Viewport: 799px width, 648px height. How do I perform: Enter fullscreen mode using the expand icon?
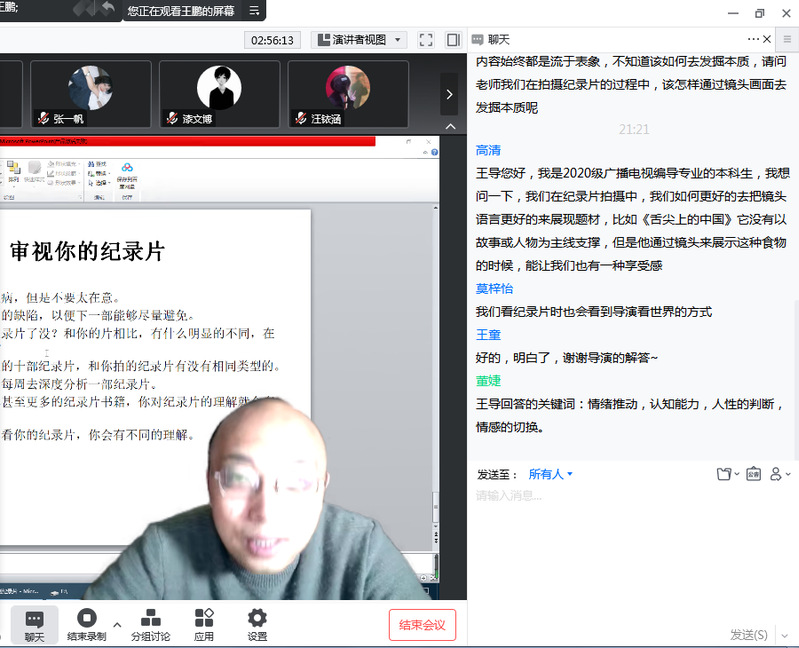click(x=426, y=40)
